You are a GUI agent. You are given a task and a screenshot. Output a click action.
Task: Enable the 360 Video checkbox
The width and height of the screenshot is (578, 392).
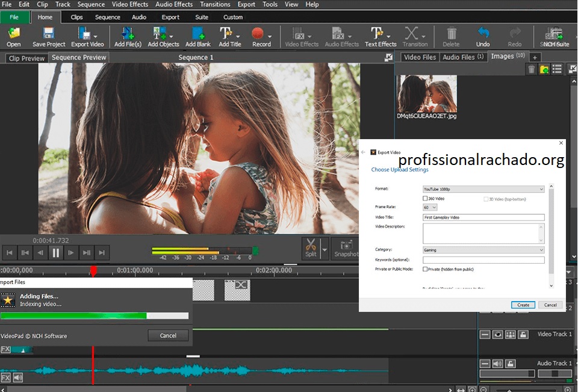pos(425,198)
